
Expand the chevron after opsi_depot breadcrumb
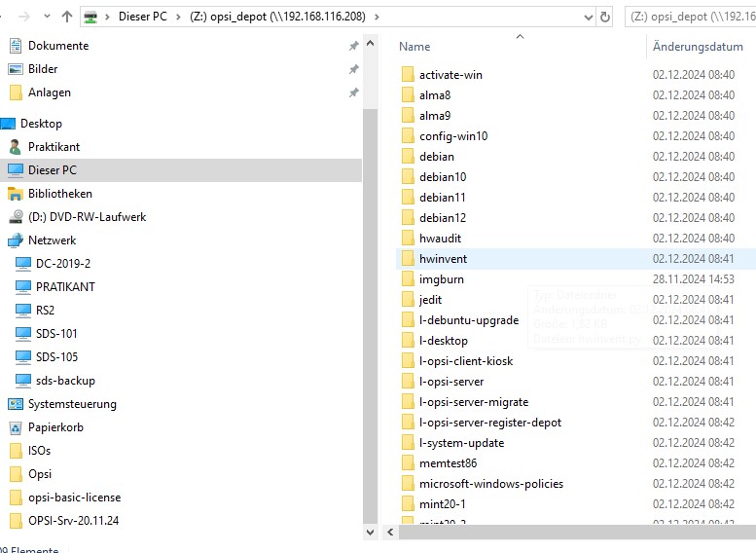(377, 17)
